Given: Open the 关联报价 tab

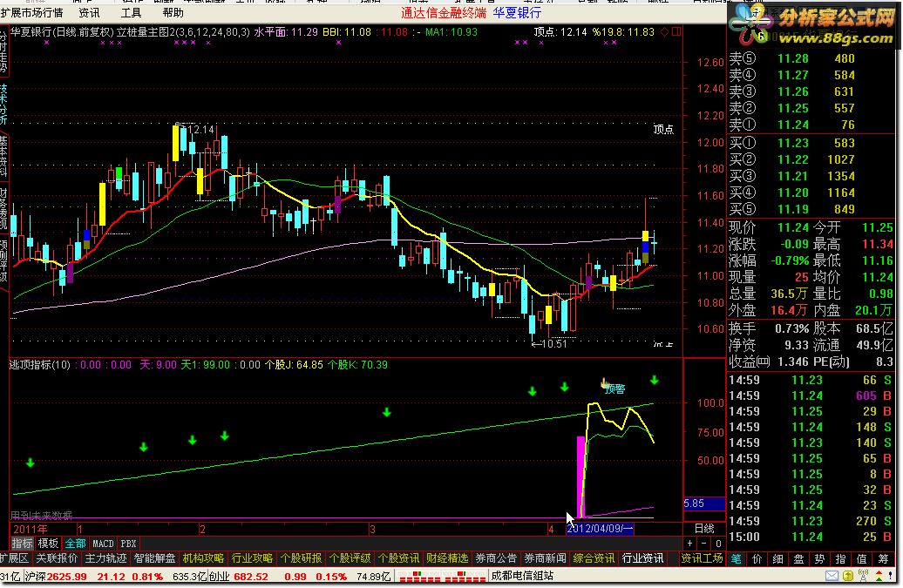Looking at the screenshot, I should 57,558.
